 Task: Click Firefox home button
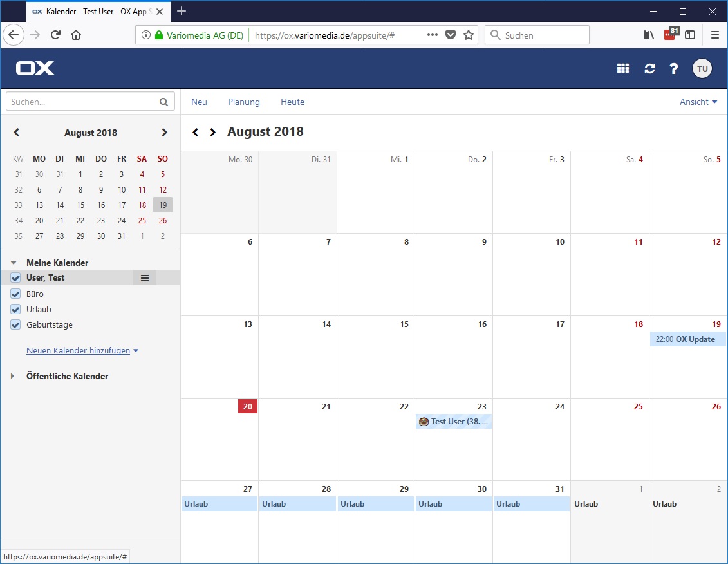pos(76,35)
